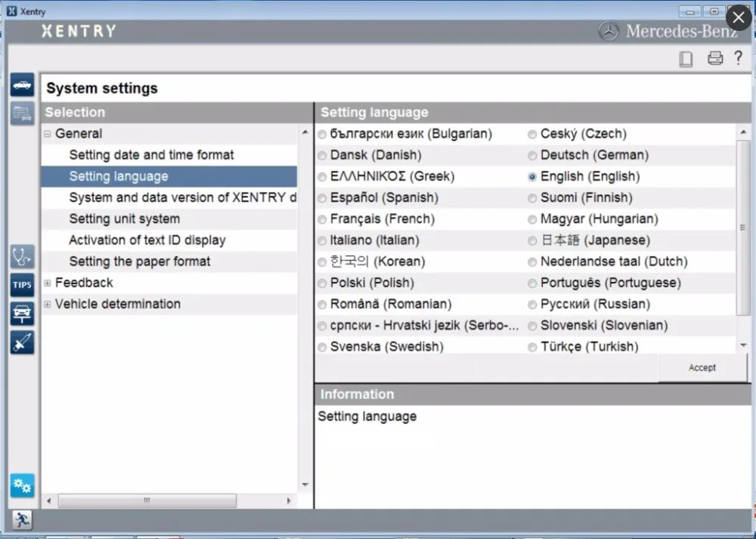Screen dimensions: 756x539
Task: Click the Accept button
Action: click(702, 368)
